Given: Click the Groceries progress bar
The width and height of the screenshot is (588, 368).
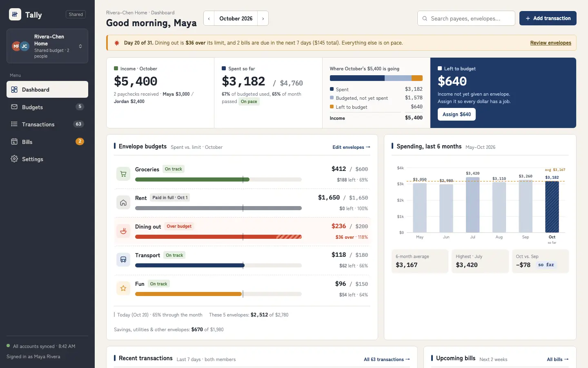Looking at the screenshot, I should [x=218, y=180].
